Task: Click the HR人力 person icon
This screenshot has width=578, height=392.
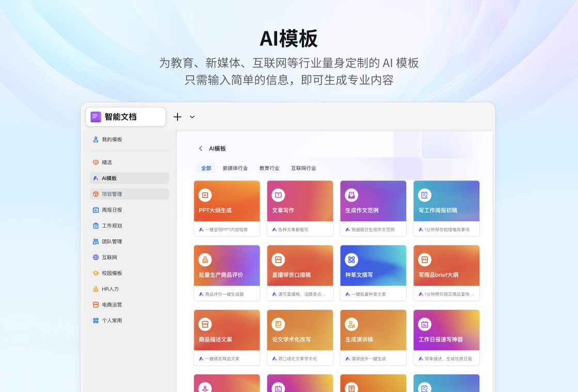Action: tap(95, 289)
